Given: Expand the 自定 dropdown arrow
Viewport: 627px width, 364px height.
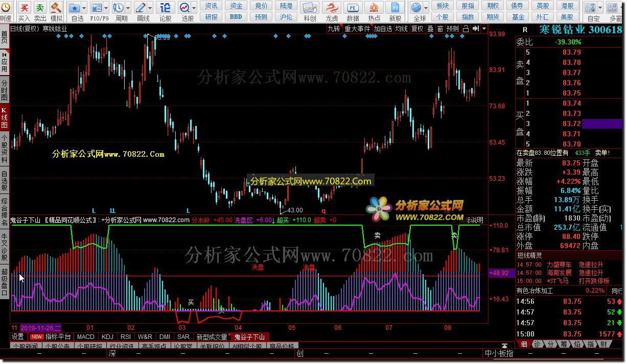Looking at the screenshot, I should 600,8.
